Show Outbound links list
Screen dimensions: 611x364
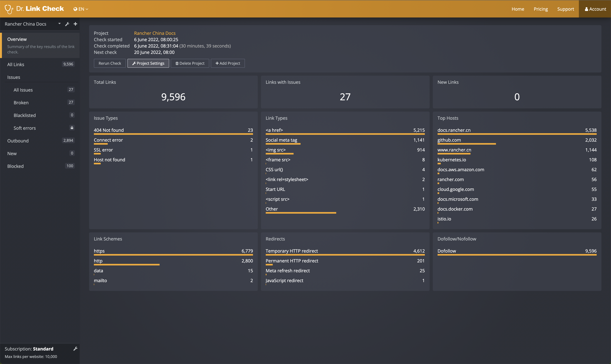(18, 141)
